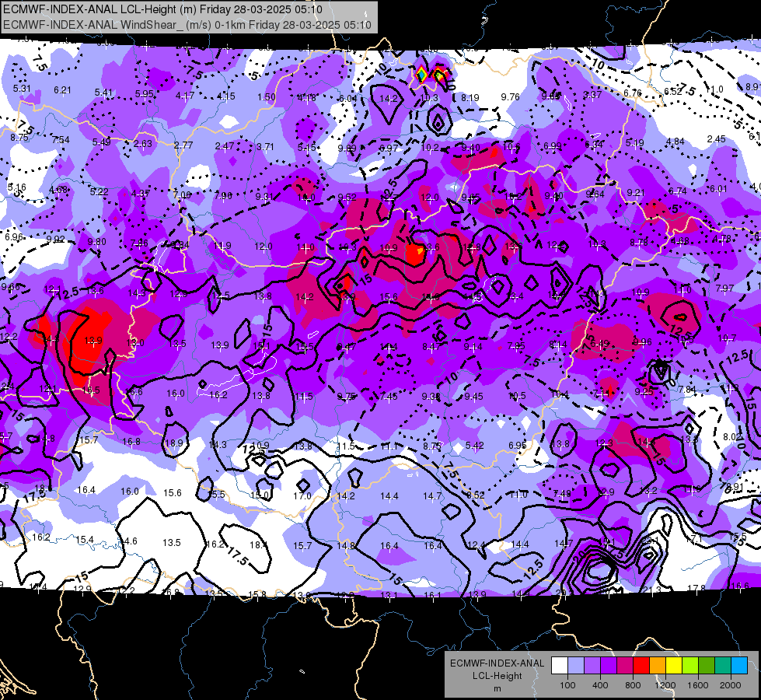761x700 pixels.
Task: Click the white legend color swatch
Action: click(x=560, y=666)
